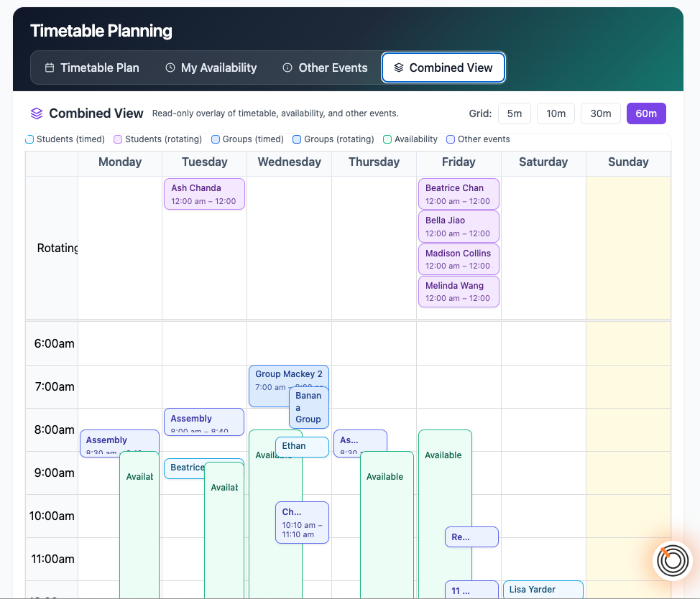Go to the Other Events tab

325,68
